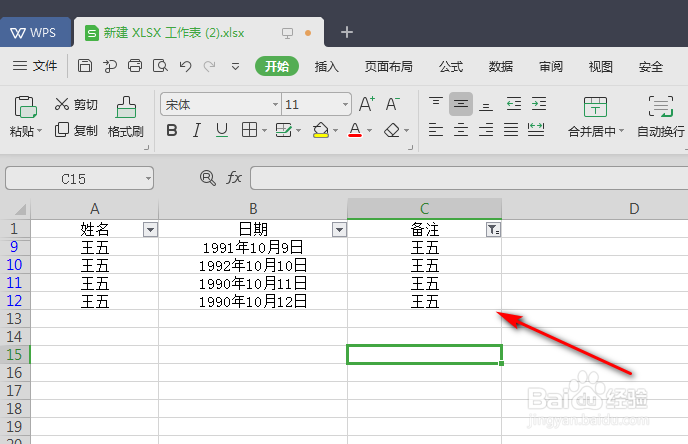
Task: Toggle Bold formatting
Action: pos(172,130)
